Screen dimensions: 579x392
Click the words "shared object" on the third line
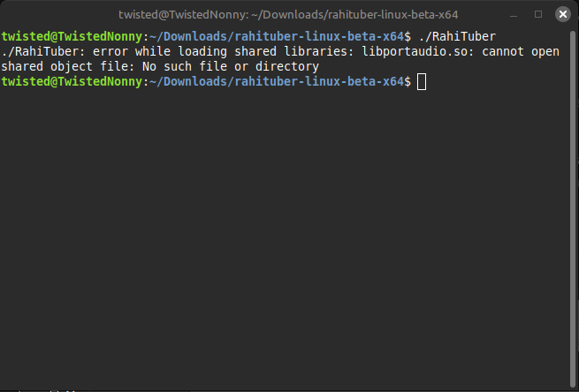pos(42,67)
